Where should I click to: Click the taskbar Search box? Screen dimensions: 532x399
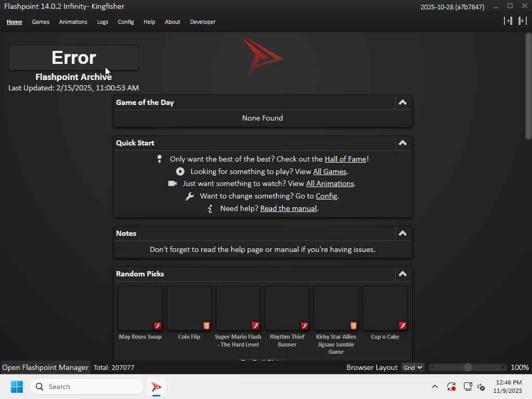(87, 387)
